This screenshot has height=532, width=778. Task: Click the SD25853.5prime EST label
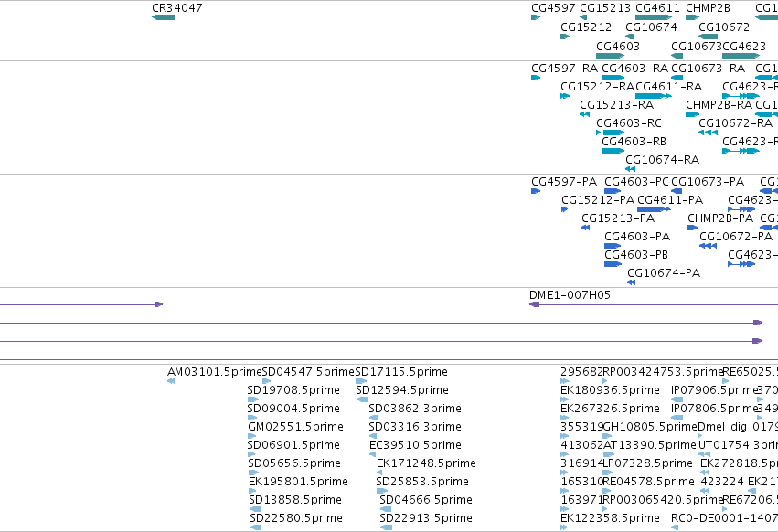422,482
